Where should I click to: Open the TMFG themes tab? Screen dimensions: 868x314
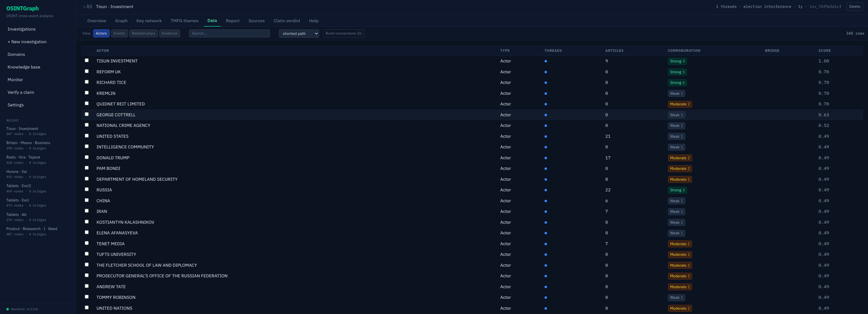coord(185,21)
